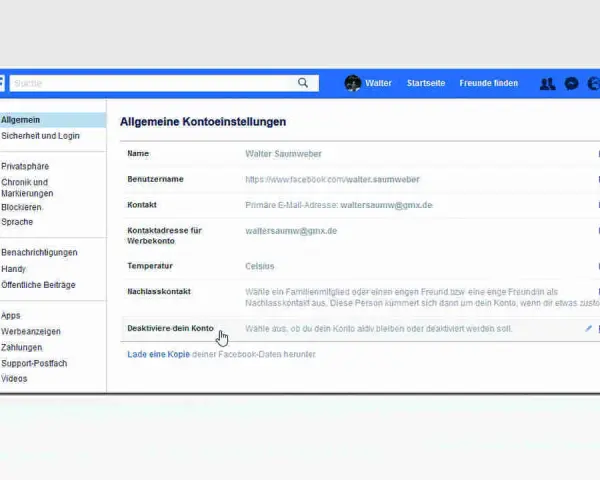Open Zahlungen settings

pyautogui.click(x=21, y=347)
